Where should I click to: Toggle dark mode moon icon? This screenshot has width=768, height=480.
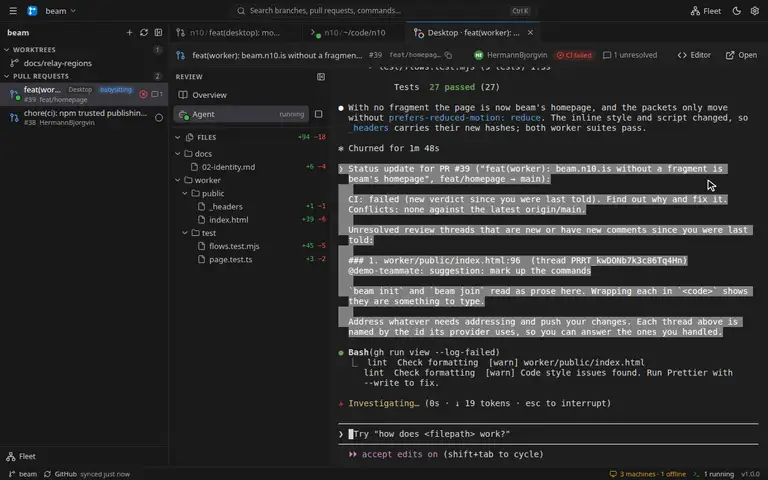coord(737,11)
